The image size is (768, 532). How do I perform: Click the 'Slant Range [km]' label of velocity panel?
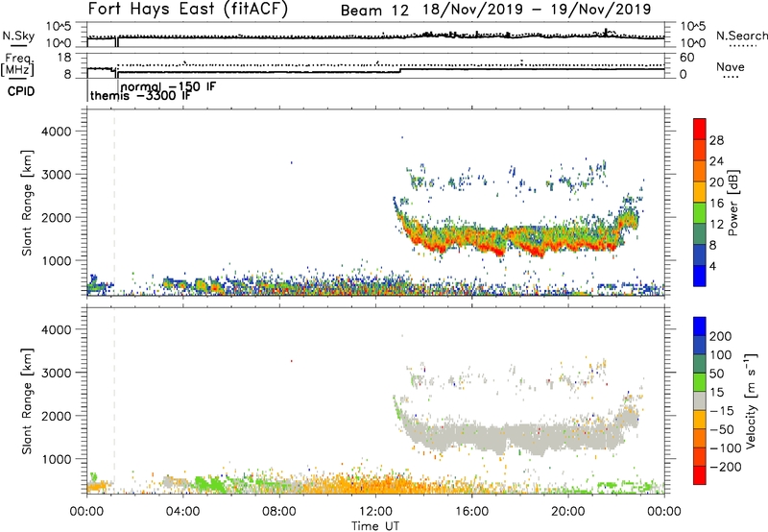27,400
